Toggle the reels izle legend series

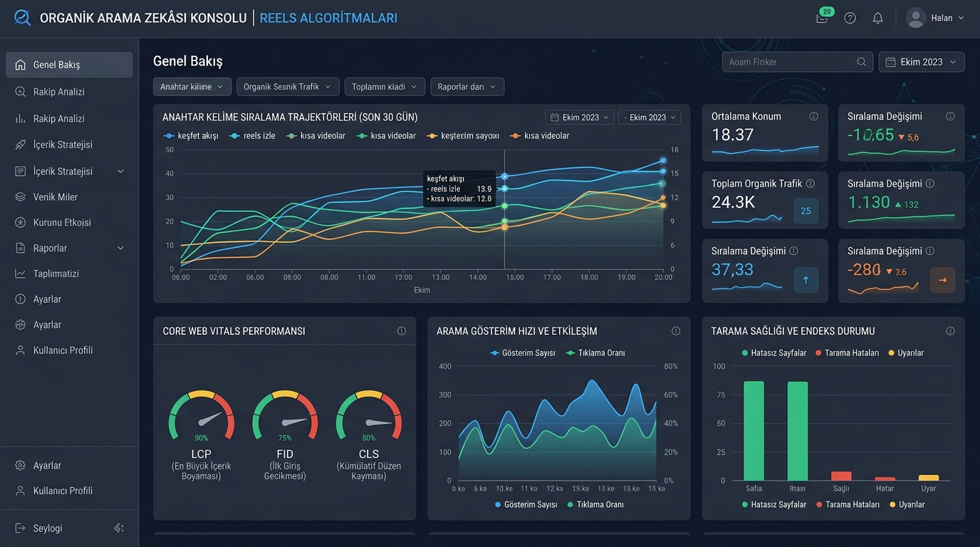[253, 136]
